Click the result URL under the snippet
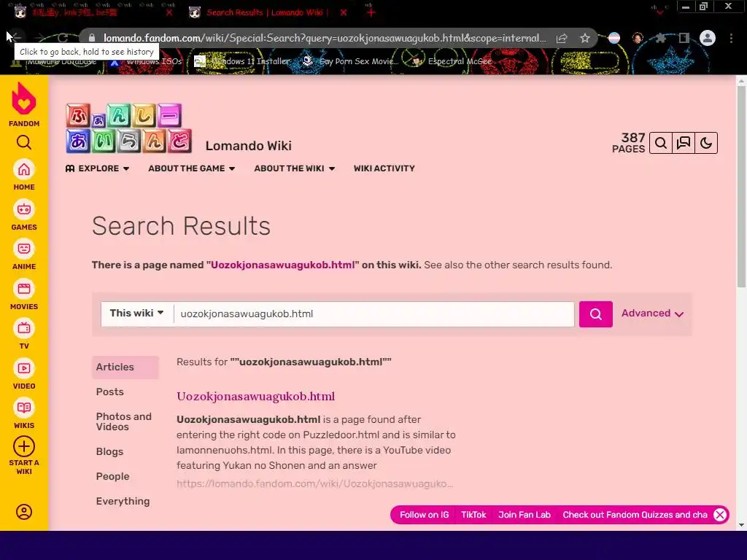747x560 pixels. (x=314, y=484)
